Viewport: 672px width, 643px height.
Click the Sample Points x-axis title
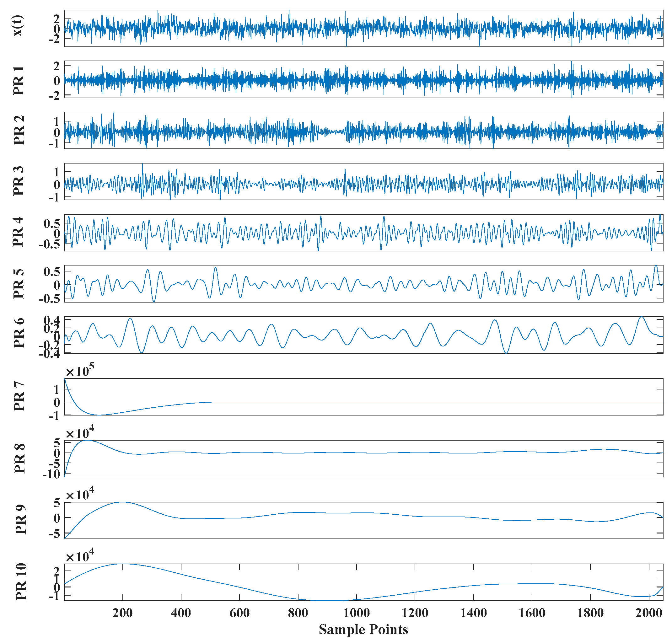[x=363, y=630]
